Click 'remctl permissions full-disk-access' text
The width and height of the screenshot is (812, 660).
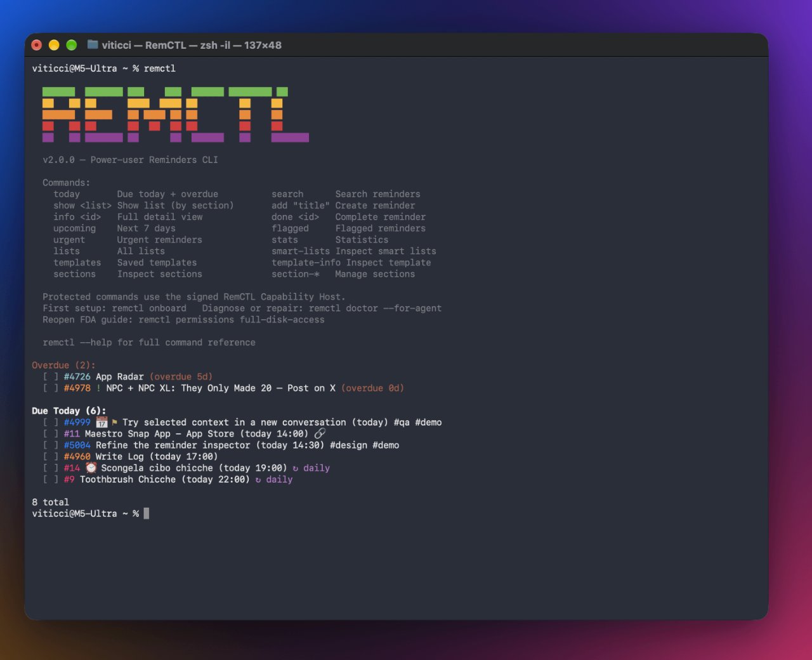click(x=232, y=320)
